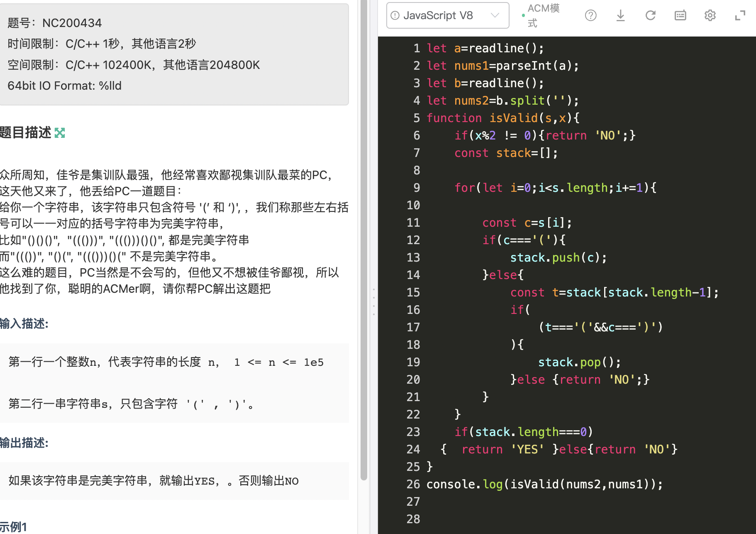Screen dimensions: 756x534
Task: Click the reset code refresh icon
Action: point(650,15)
